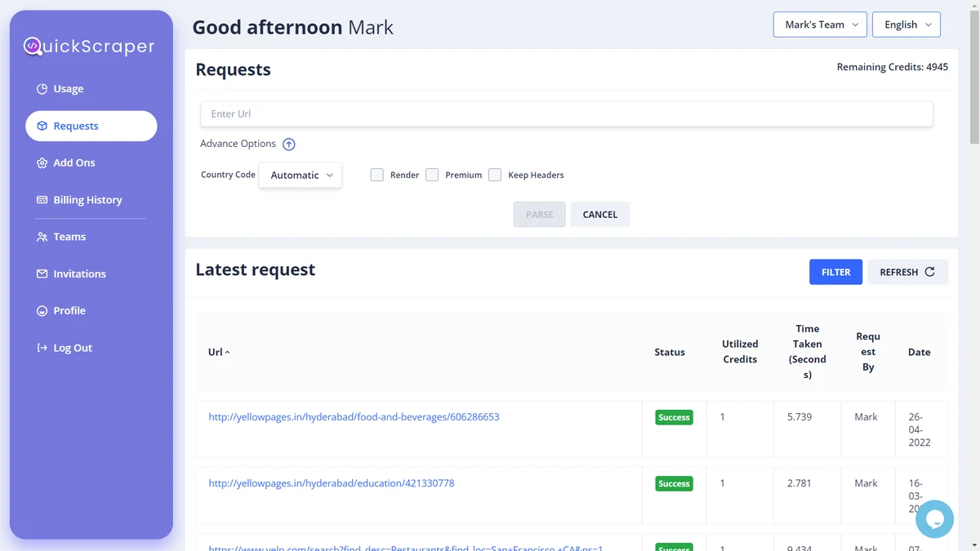The height and width of the screenshot is (551, 980).
Task: Open the English language dropdown
Action: tap(906, 24)
